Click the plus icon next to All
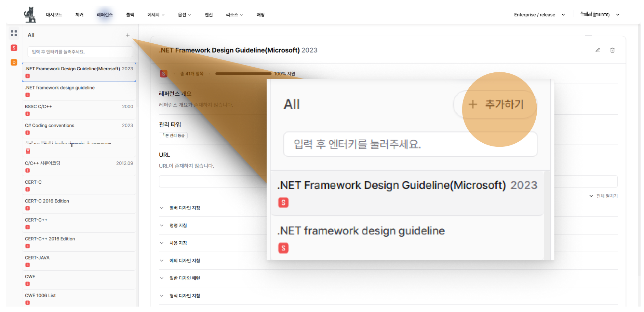Screen dimensions: 644x312 pos(128,35)
